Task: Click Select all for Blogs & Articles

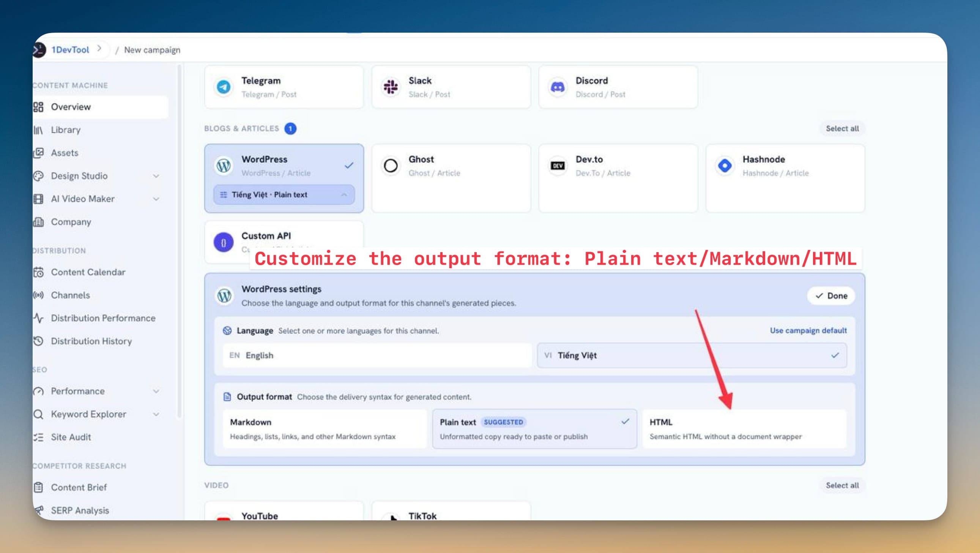Action: pyautogui.click(x=842, y=129)
